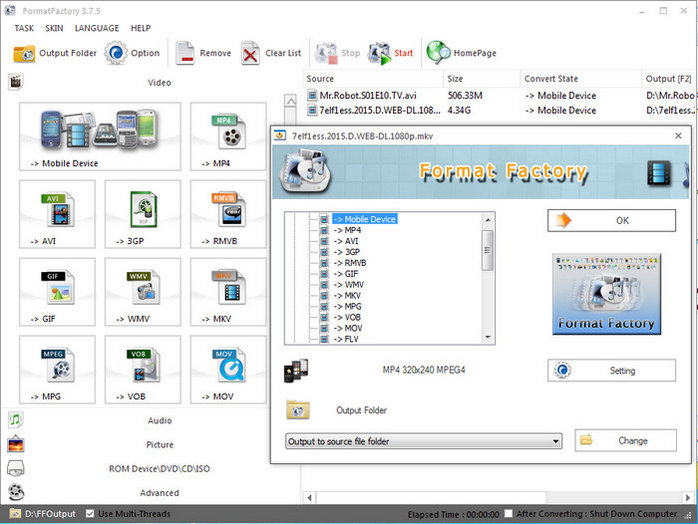698x524 pixels.
Task: Click the Audio category music note icon
Action: tap(16, 419)
